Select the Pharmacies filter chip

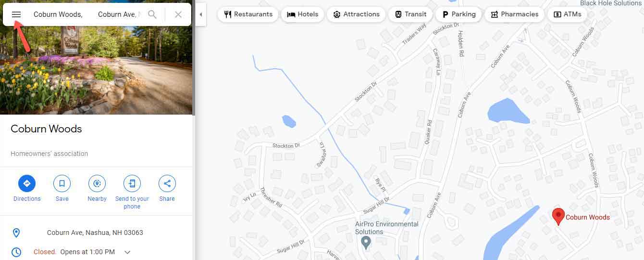pyautogui.click(x=515, y=14)
